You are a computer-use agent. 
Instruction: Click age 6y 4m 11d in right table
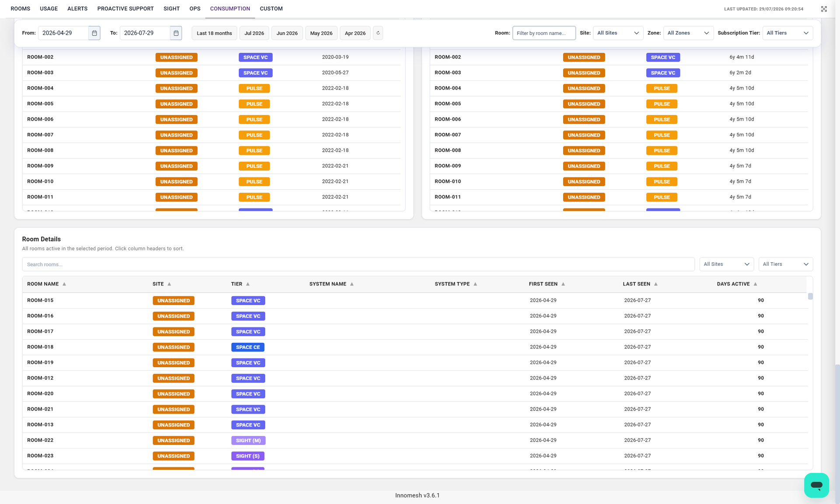click(x=742, y=57)
